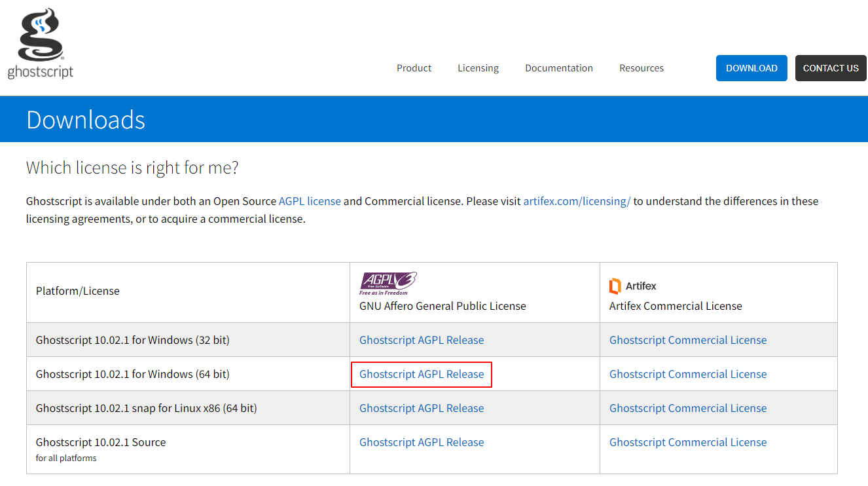This screenshot has height=486, width=868.
Task: Open the Licensing menu
Action: (x=478, y=68)
